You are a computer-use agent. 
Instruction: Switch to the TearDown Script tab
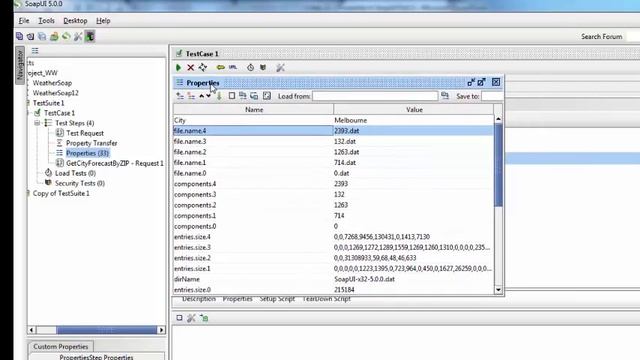click(326, 299)
